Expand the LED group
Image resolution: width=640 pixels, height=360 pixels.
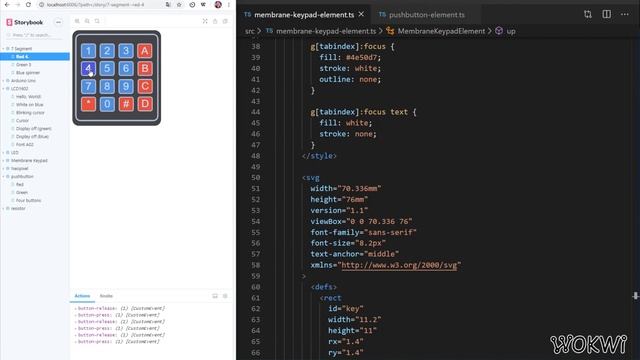(15, 153)
